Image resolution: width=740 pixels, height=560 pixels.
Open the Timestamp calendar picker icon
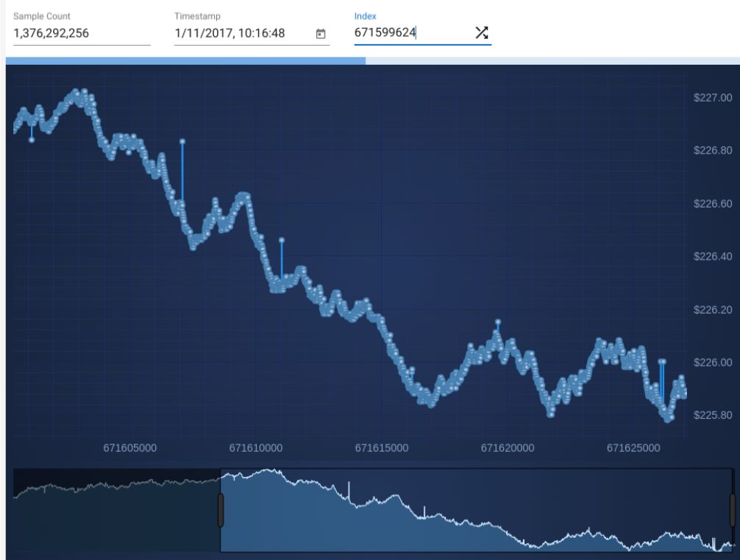(x=321, y=34)
